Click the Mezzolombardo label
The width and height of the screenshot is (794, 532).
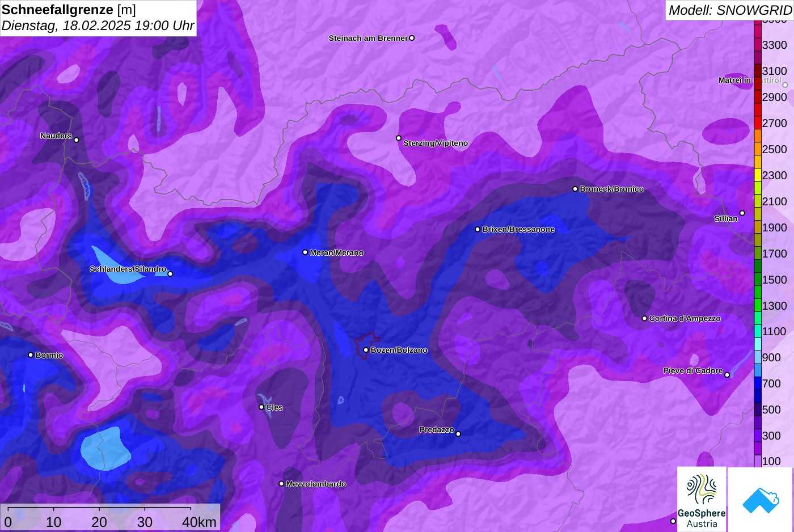(316, 484)
